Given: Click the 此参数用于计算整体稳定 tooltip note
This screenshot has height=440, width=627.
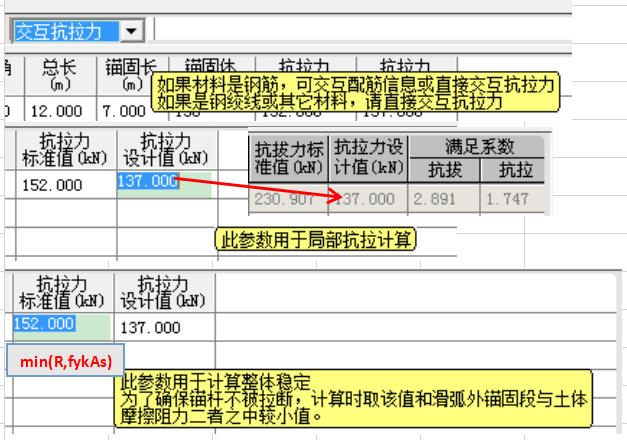Looking at the screenshot, I should click(x=353, y=400).
